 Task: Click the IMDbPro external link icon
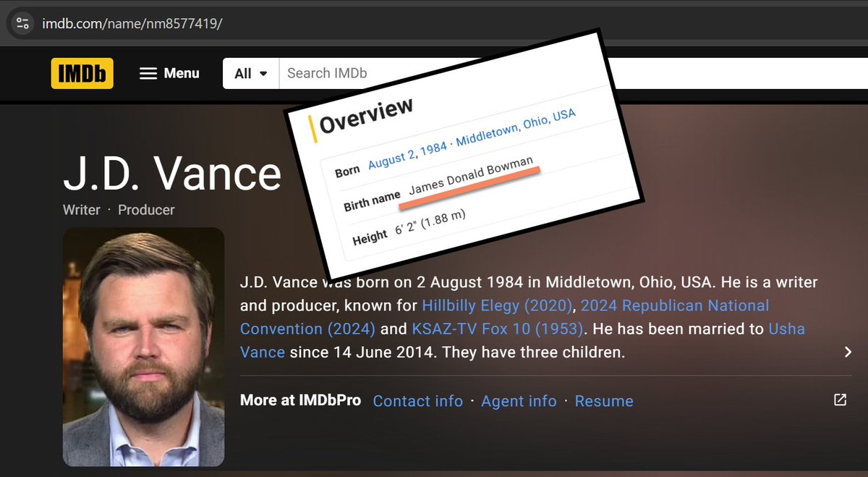[x=840, y=400]
